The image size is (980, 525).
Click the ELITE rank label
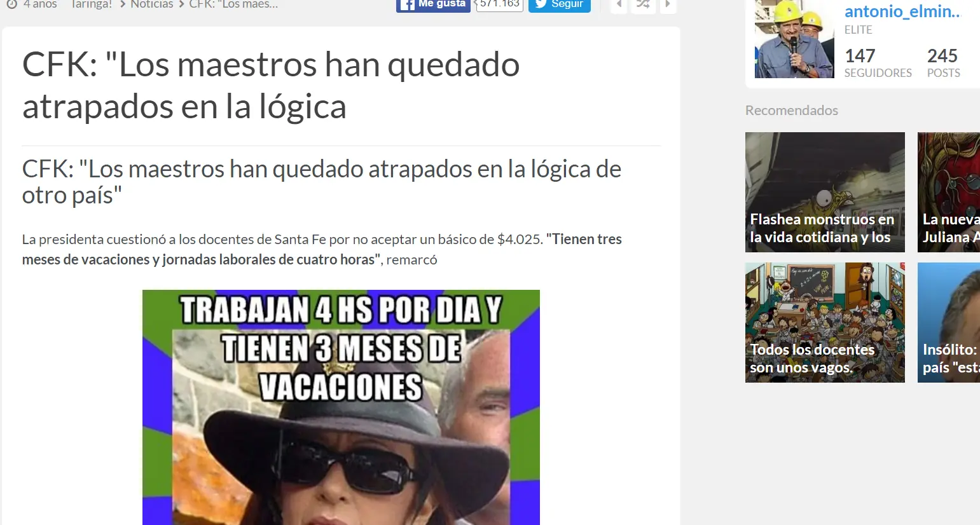(859, 30)
